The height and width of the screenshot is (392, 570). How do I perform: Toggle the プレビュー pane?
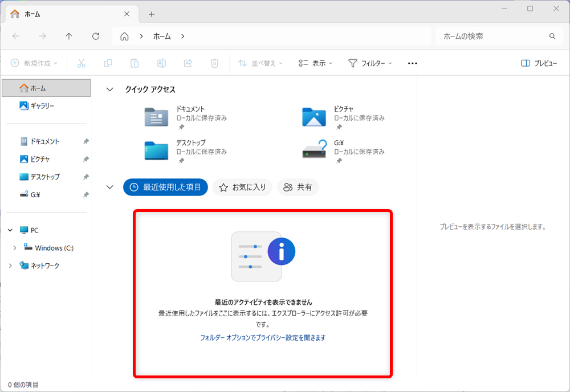(x=540, y=63)
